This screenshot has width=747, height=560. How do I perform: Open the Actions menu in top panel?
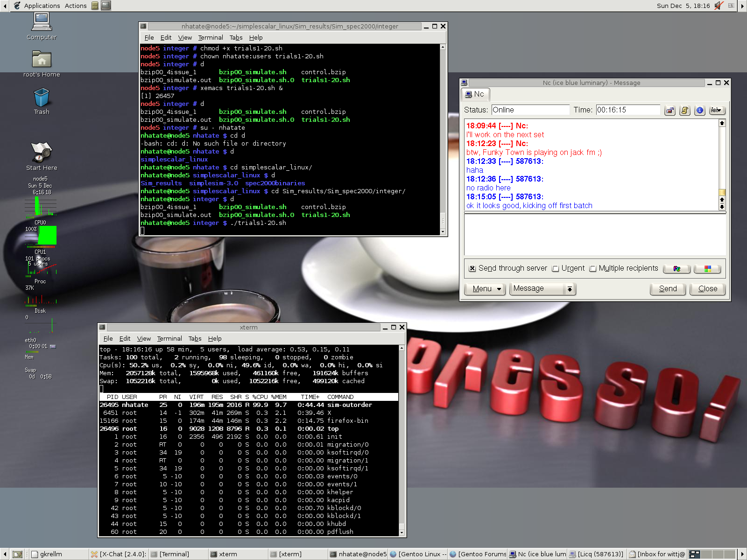pyautogui.click(x=76, y=6)
